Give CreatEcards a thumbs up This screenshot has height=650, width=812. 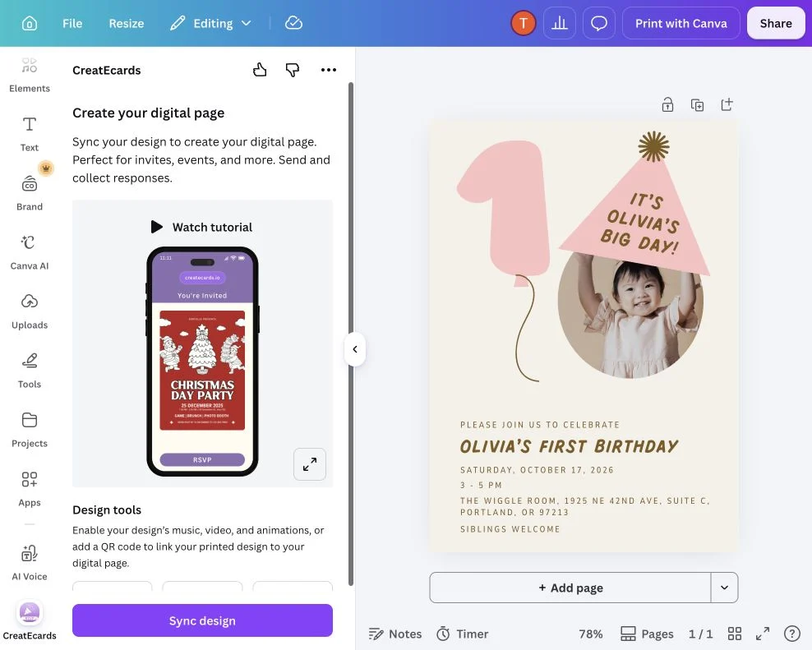click(260, 70)
